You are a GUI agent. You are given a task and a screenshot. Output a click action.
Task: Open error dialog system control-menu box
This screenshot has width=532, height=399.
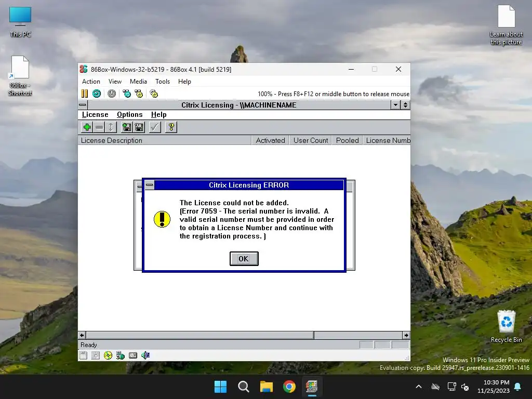149,185
